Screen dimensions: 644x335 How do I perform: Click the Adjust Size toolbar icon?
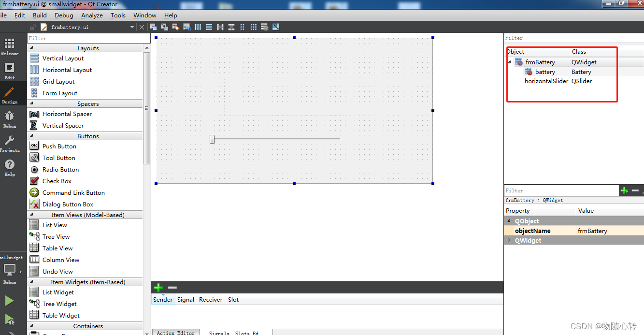point(276,27)
